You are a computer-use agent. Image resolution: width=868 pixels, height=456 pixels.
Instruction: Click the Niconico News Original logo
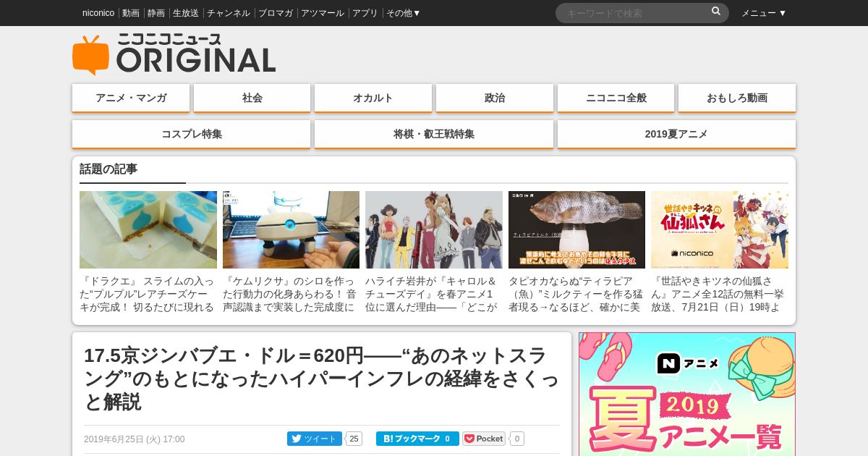coord(174,54)
